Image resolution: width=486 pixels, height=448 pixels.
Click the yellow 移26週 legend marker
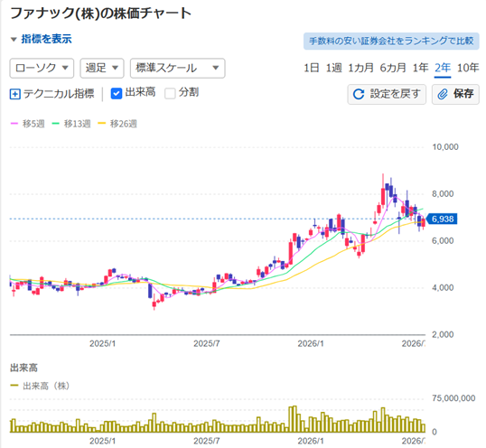click(x=102, y=124)
